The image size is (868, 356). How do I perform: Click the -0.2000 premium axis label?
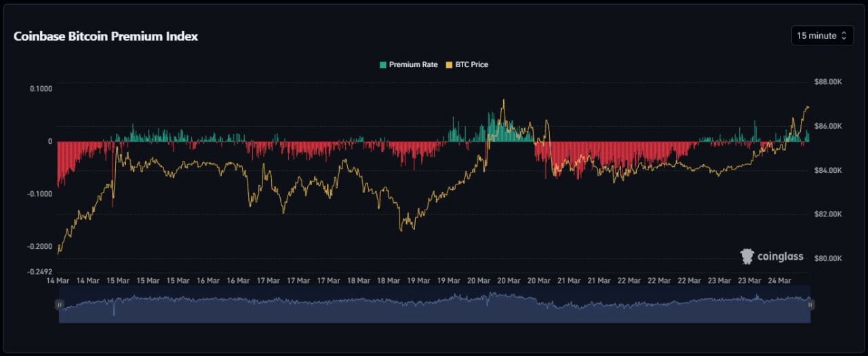click(39, 247)
